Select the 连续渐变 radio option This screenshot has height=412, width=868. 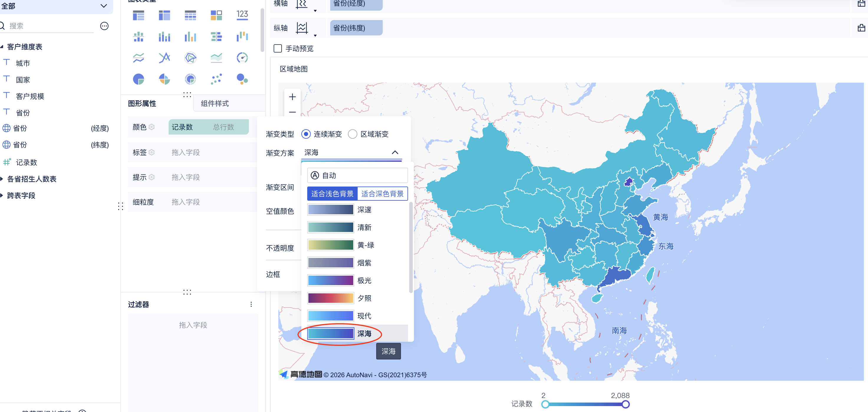[x=306, y=134]
